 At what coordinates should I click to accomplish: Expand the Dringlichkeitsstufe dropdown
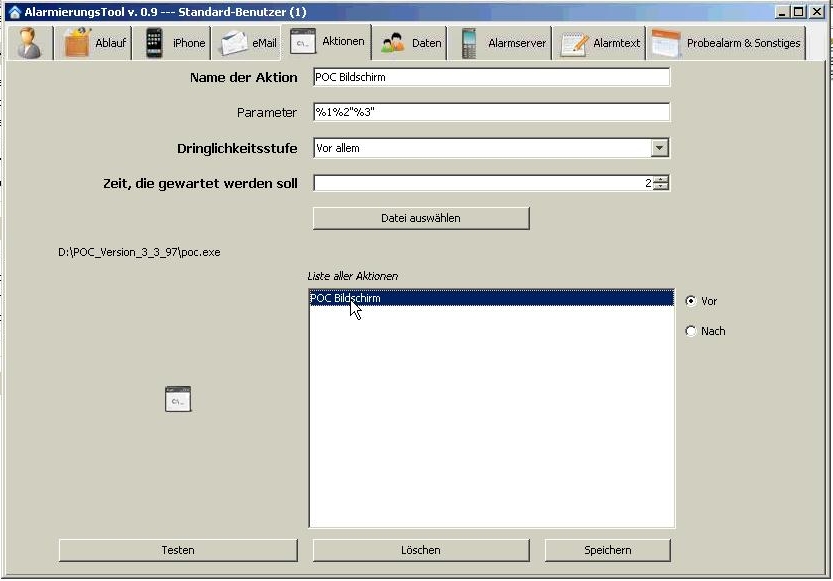pyautogui.click(x=659, y=148)
